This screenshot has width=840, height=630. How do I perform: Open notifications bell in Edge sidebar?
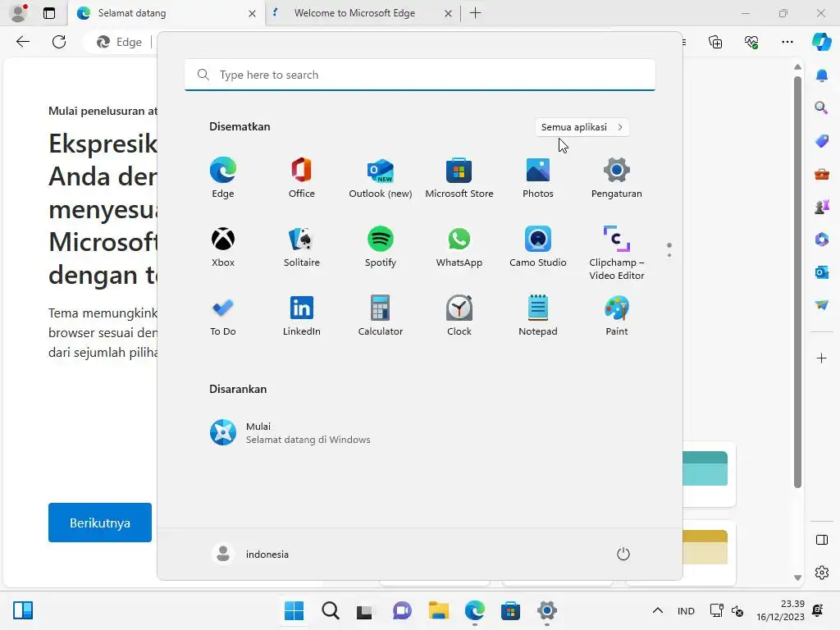tap(822, 75)
